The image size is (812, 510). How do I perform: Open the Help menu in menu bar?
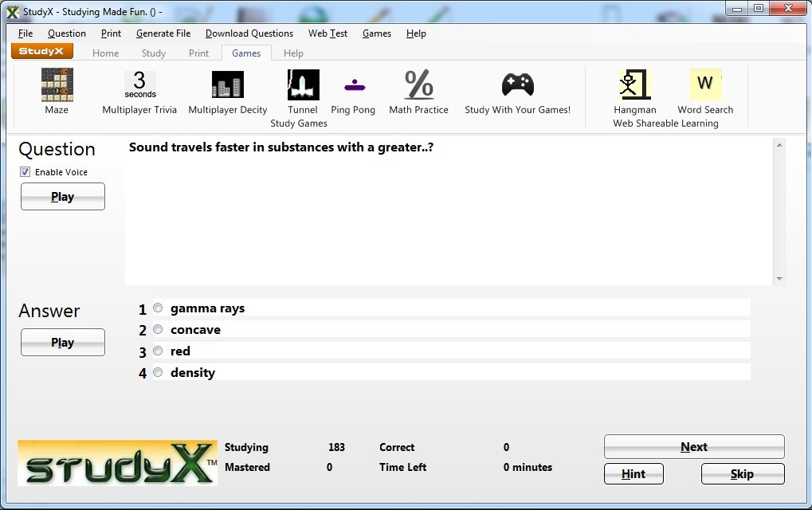(x=416, y=33)
